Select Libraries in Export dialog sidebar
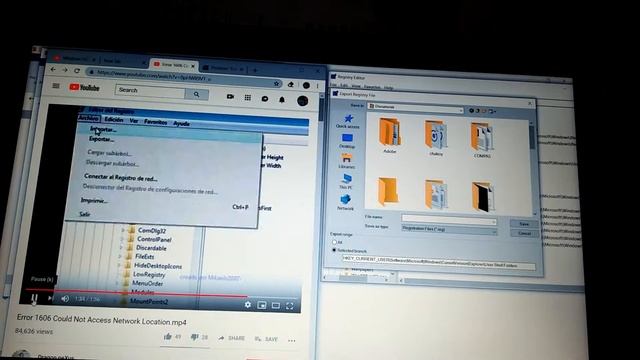This screenshot has height=360, width=640. pos(347,161)
